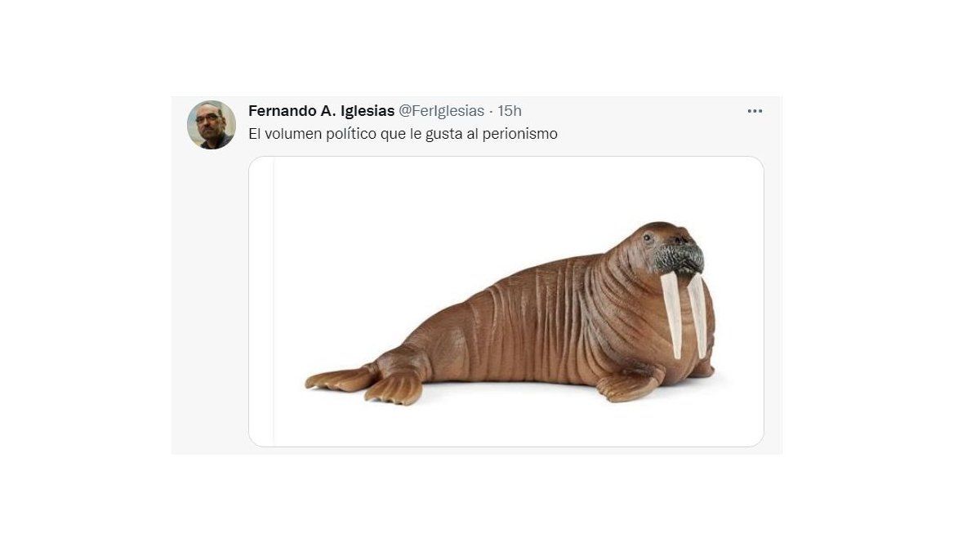
Task: Open the attached walrus figurine image
Action: click(x=506, y=301)
